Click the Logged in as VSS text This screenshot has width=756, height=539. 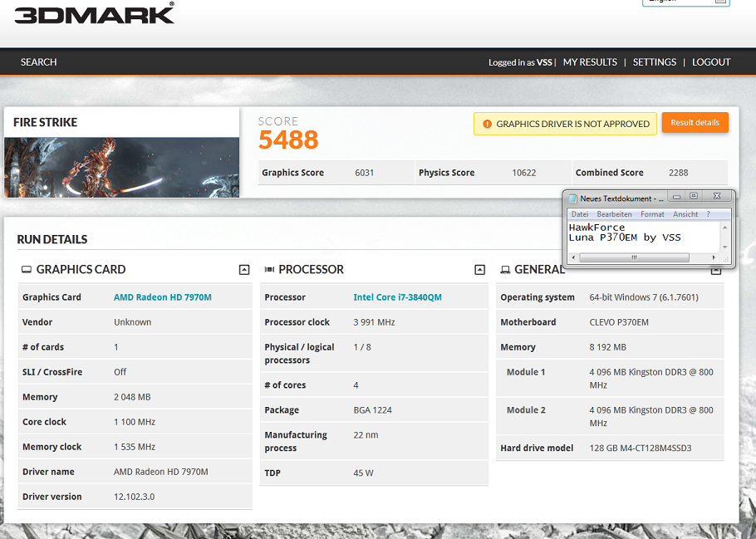click(x=520, y=62)
